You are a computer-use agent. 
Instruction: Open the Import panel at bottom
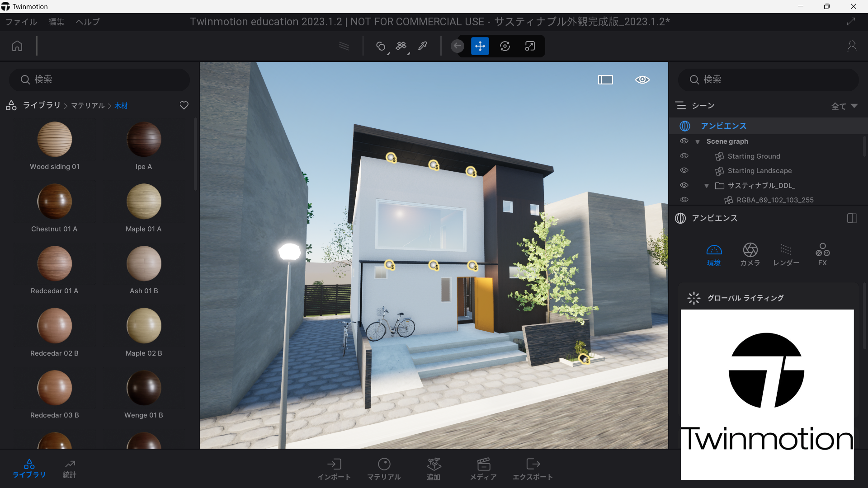334,469
